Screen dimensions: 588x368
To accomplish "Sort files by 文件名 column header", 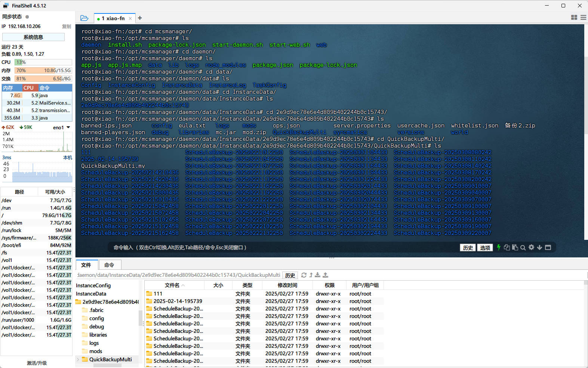I will (x=174, y=285).
